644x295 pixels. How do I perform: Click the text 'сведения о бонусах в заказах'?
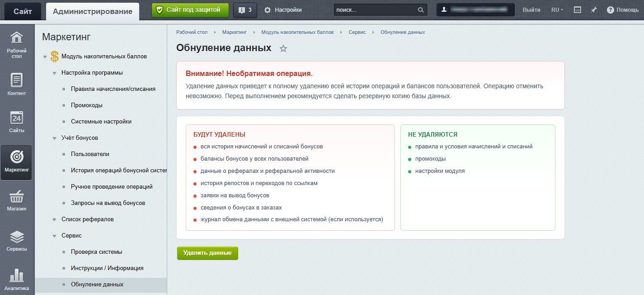pyautogui.click(x=241, y=208)
